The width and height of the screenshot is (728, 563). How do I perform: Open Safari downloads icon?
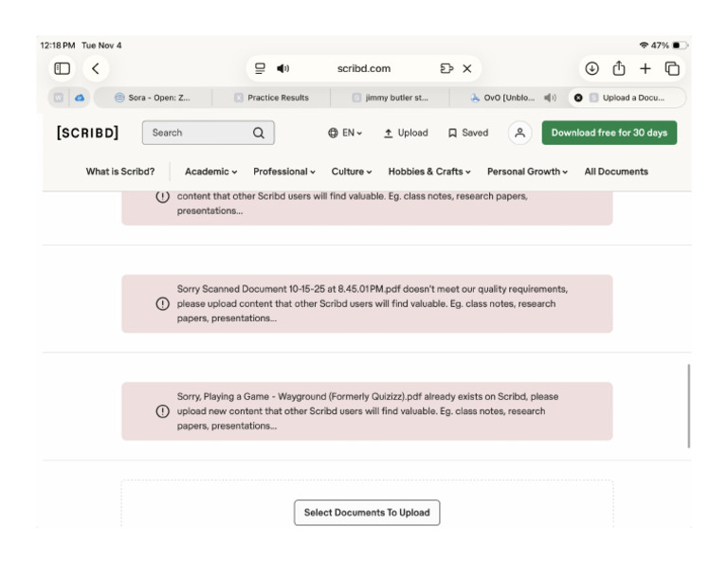[x=591, y=68]
